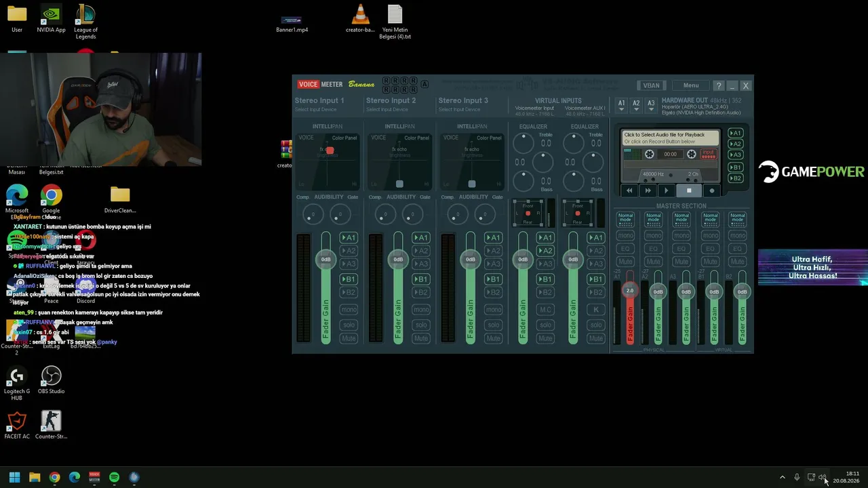Click the red Stereo Input 1 Intellipan handle
Image resolution: width=868 pixels, height=488 pixels.
pyautogui.click(x=330, y=150)
